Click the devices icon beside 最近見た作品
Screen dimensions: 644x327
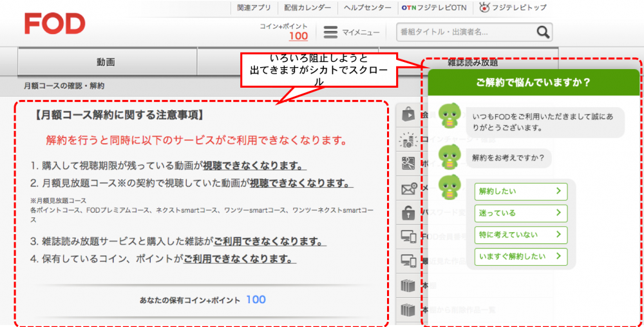408,261
